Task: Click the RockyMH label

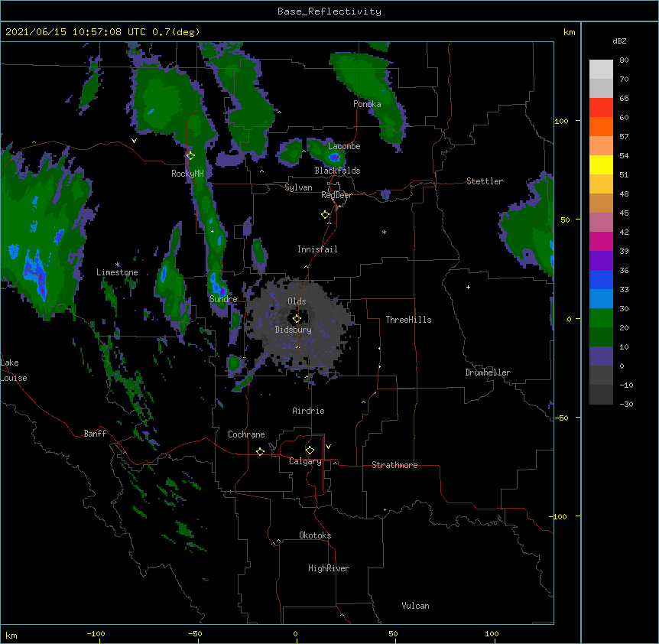Action: (x=187, y=174)
